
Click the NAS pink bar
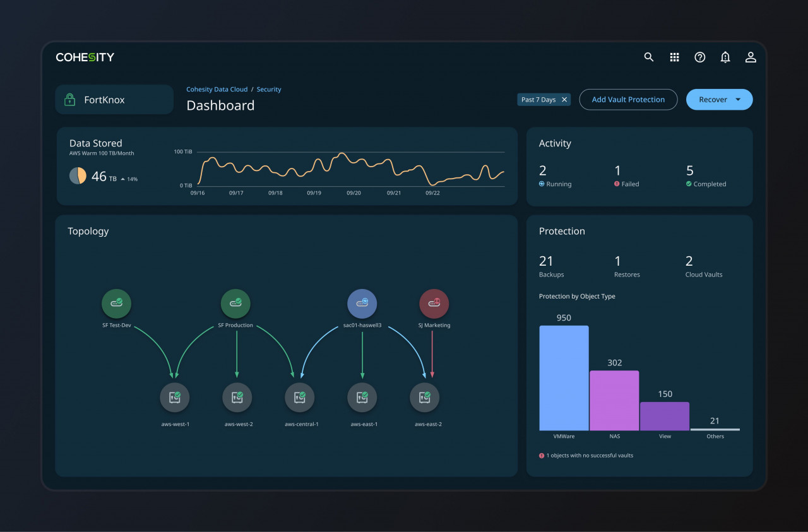click(x=614, y=400)
